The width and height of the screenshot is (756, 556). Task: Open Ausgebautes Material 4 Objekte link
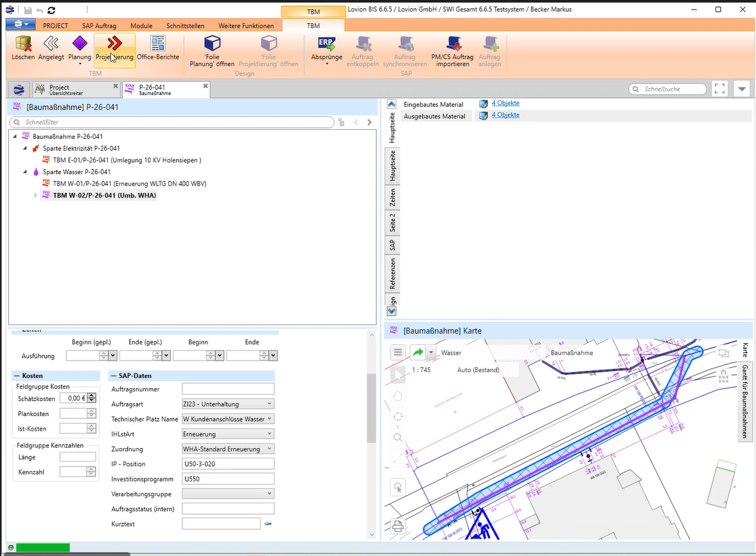[505, 115]
